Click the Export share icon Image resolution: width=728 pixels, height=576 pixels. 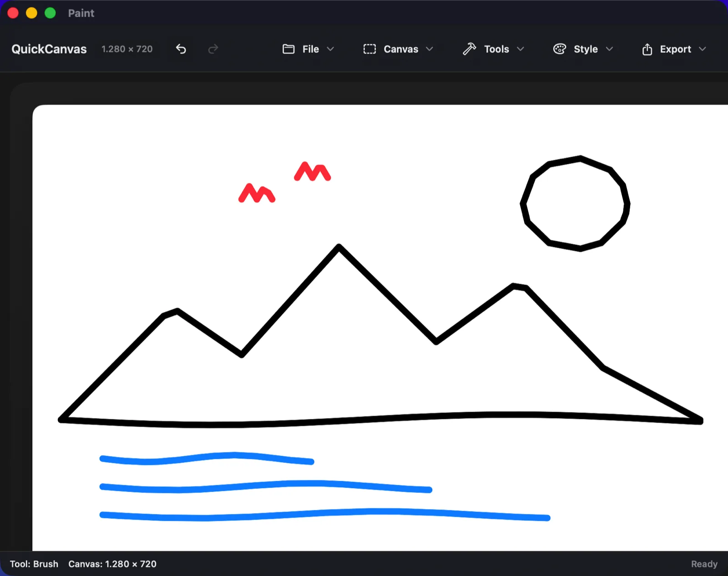(647, 49)
